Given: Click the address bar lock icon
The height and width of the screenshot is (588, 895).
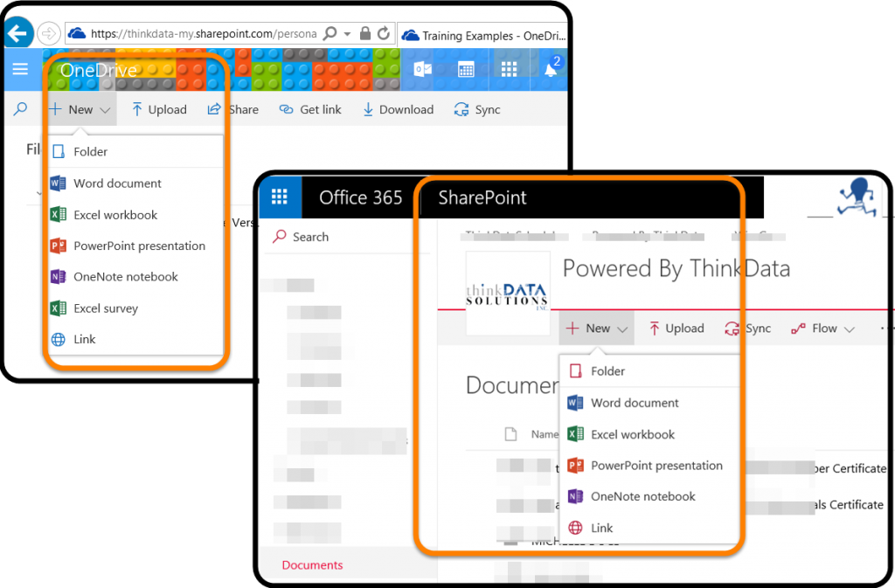Looking at the screenshot, I should point(365,34).
